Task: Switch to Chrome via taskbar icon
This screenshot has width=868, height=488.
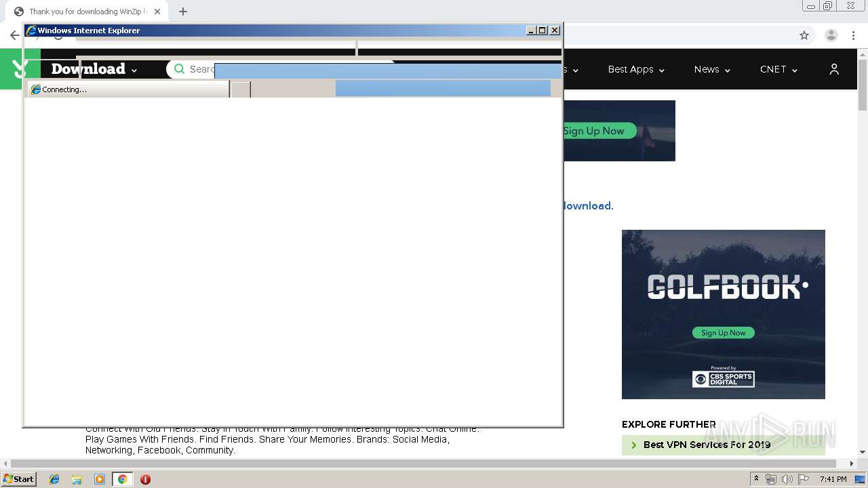Action: 123,479
